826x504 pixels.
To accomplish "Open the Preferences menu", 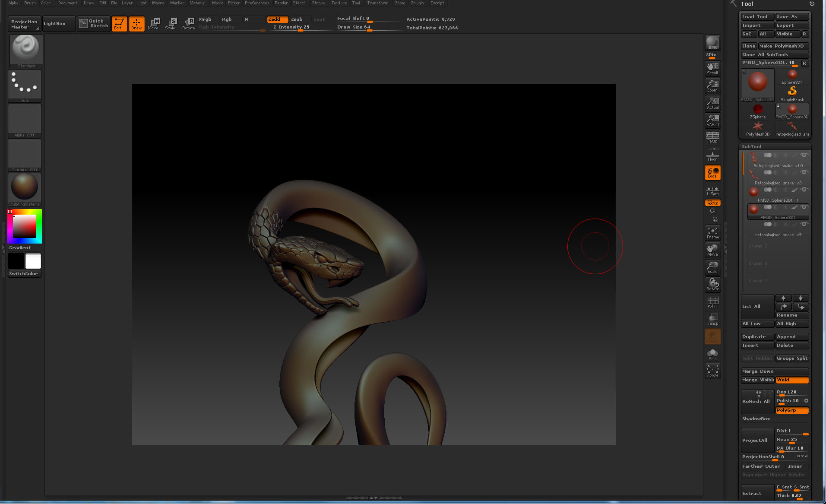I will 256,3.
